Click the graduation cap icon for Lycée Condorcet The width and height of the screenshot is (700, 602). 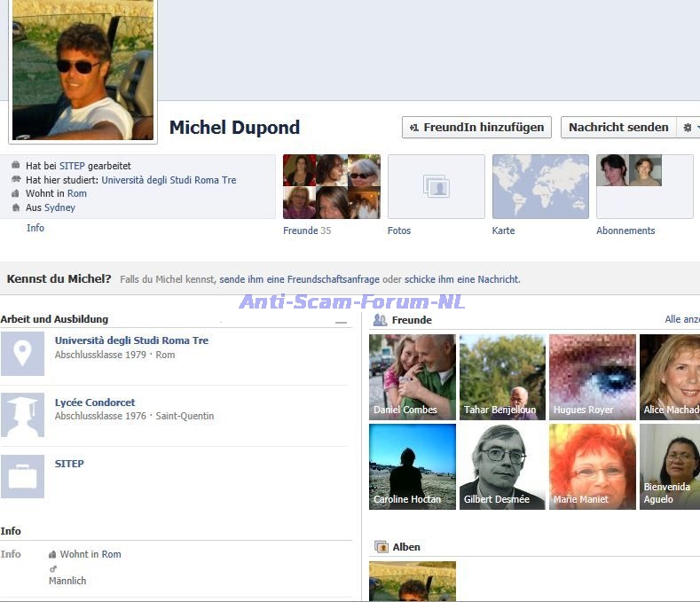click(22, 415)
